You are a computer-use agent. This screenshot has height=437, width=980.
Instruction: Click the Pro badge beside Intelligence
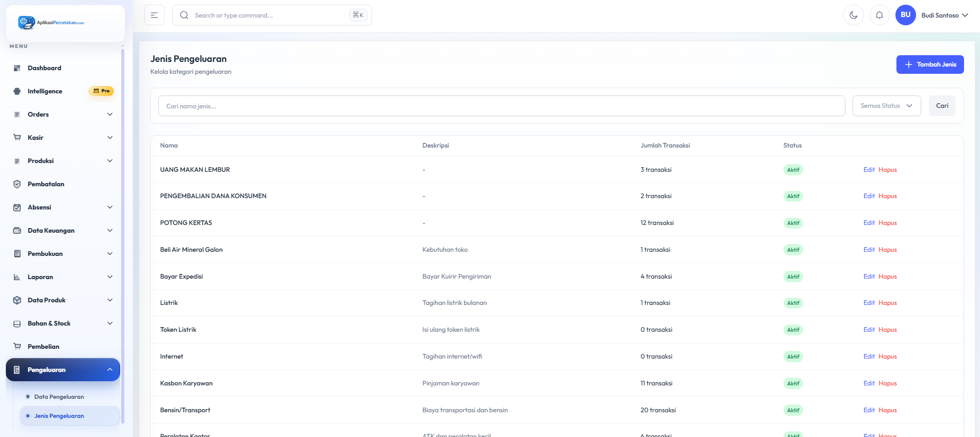pyautogui.click(x=101, y=91)
